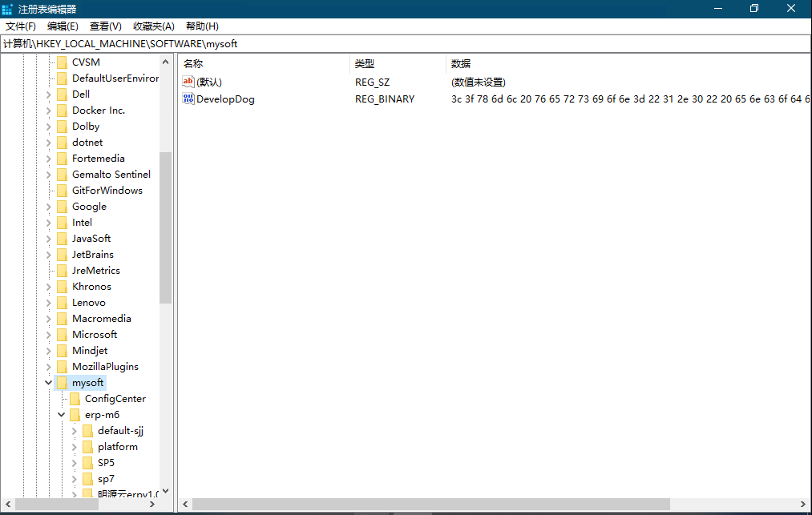This screenshot has height=515, width=812.
Task: Click the Registry Editor app icon in title bar
Action: click(x=7, y=9)
